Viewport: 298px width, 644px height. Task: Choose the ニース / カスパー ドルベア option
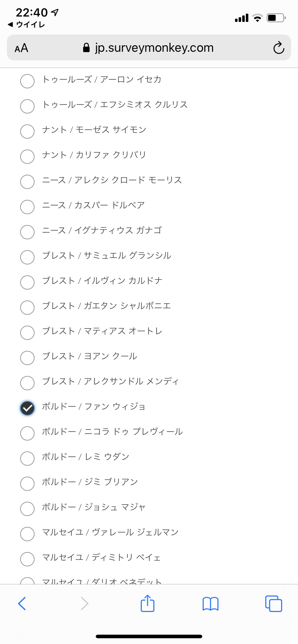(27, 207)
